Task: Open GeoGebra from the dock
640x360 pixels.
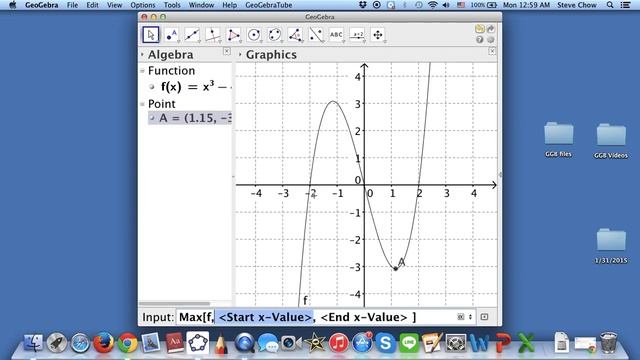Action: pos(198,342)
